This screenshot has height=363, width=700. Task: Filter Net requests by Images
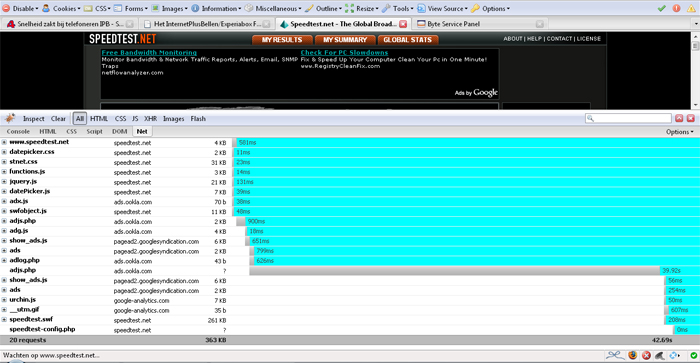click(x=173, y=119)
